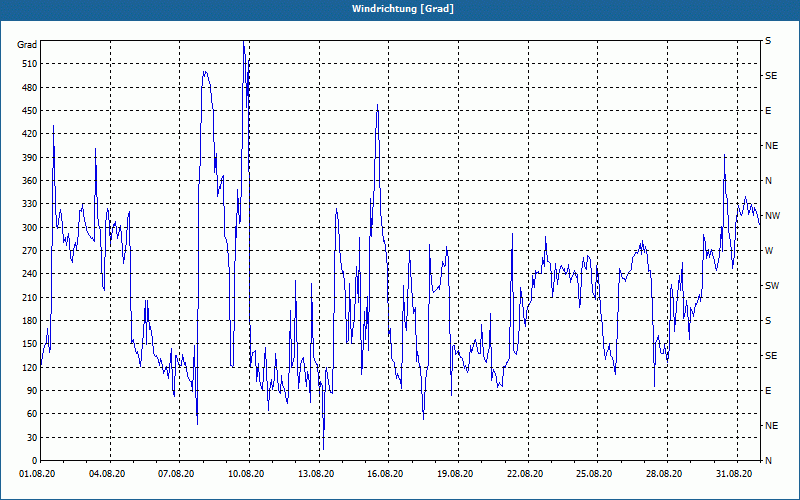Select the y-axis value 420
Viewport: 800px width, 500px height.
tap(30, 134)
